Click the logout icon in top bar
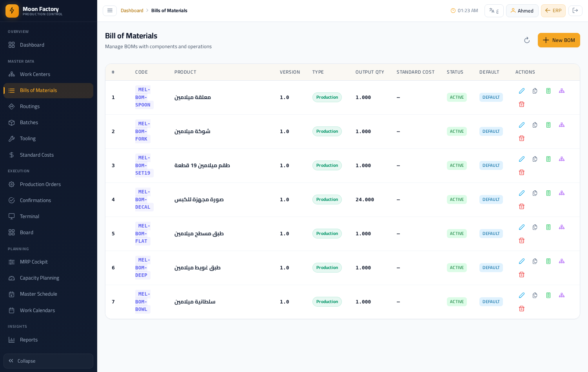The width and height of the screenshot is (588, 372). click(575, 11)
